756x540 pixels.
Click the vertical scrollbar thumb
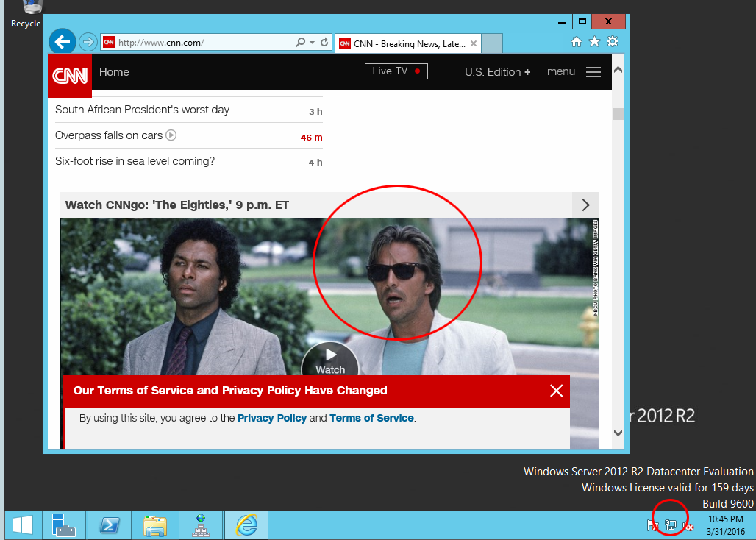pos(618,114)
